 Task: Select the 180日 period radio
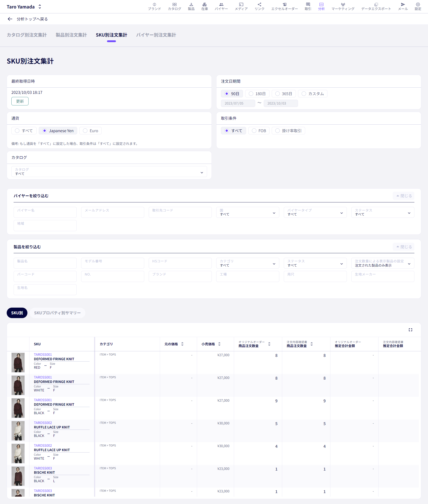pos(257,94)
